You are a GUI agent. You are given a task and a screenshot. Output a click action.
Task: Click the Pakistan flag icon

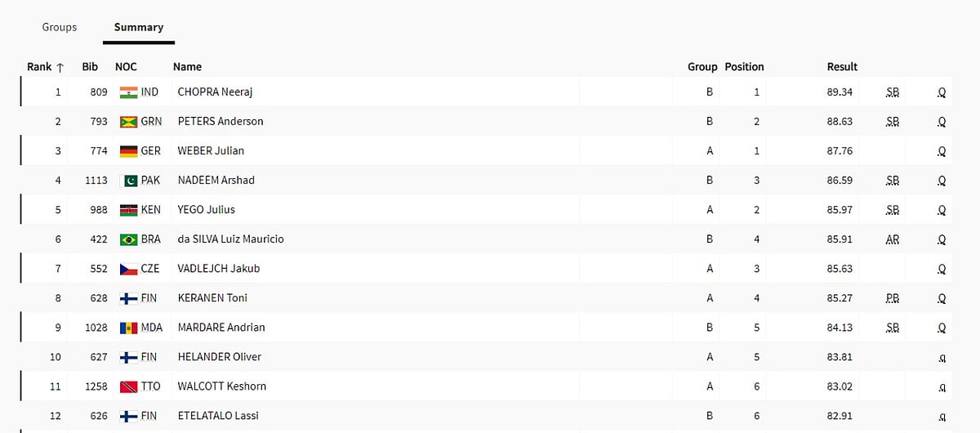tap(128, 181)
